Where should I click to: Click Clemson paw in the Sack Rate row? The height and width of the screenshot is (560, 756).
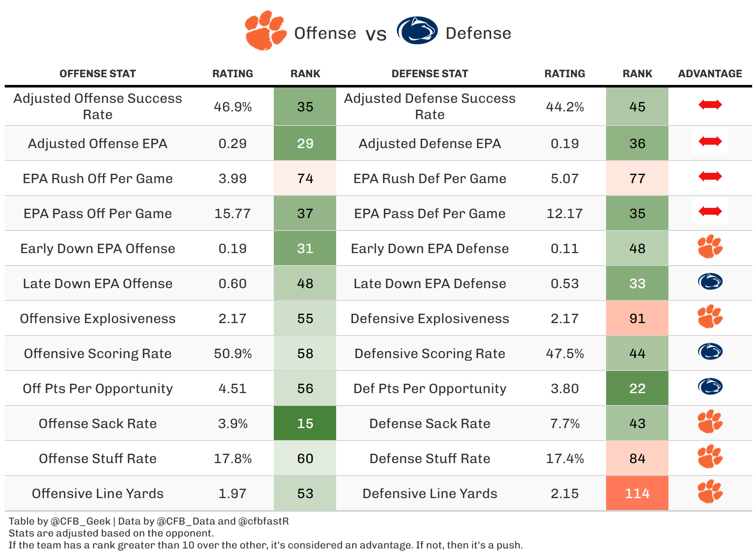(710, 421)
